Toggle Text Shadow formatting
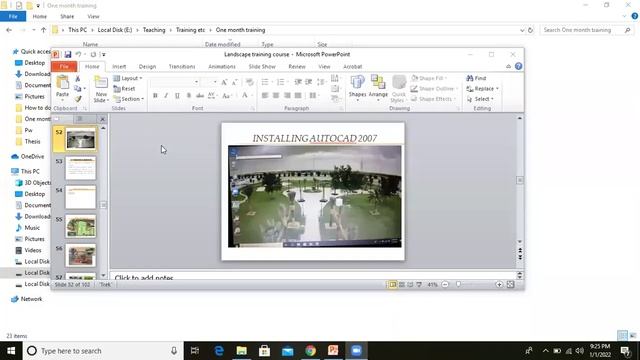Viewport: 640px width, 360px height. click(x=189, y=96)
